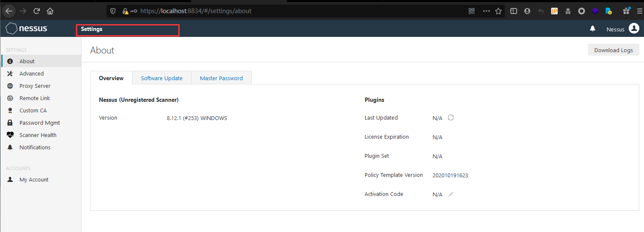This screenshot has height=232, width=644.
Task: Open the user avatar menu
Action: 634,28
